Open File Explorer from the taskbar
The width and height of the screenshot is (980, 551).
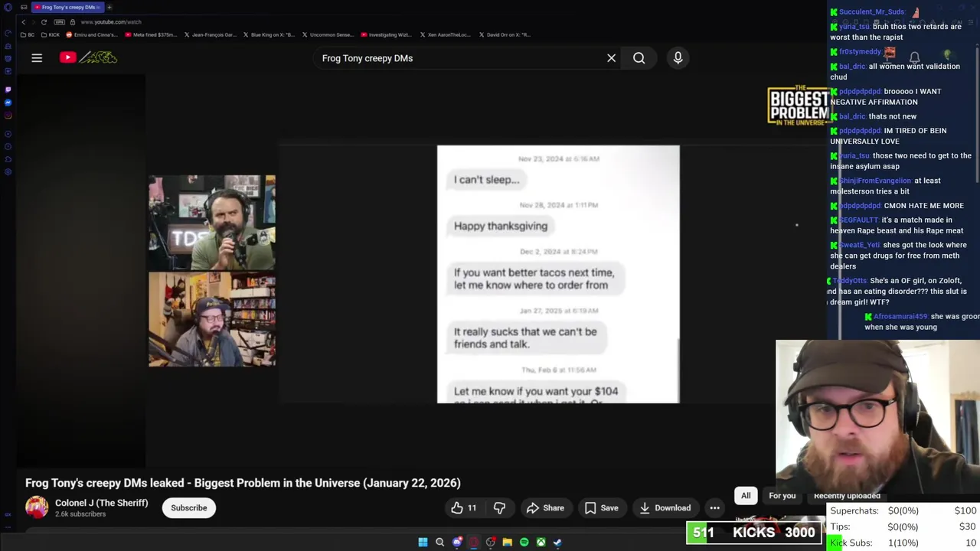click(x=507, y=543)
